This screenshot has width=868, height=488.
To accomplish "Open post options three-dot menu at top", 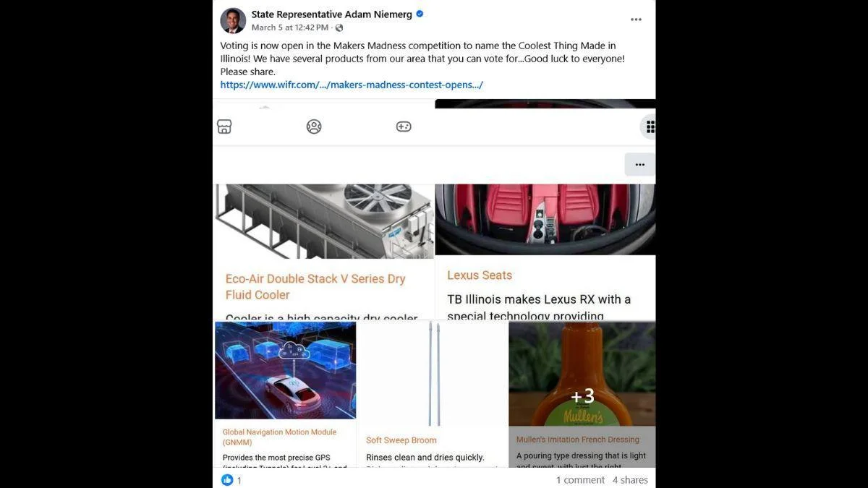I will (636, 20).
